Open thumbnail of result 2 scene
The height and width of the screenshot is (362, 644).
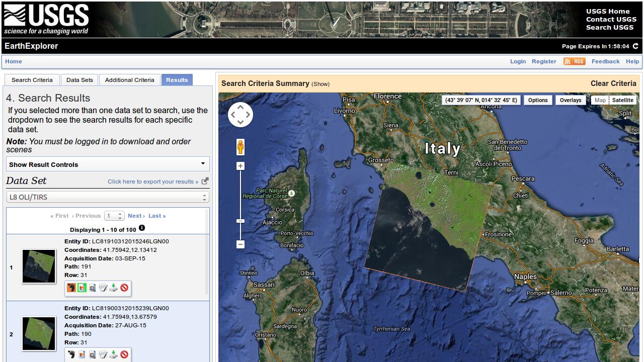click(39, 333)
